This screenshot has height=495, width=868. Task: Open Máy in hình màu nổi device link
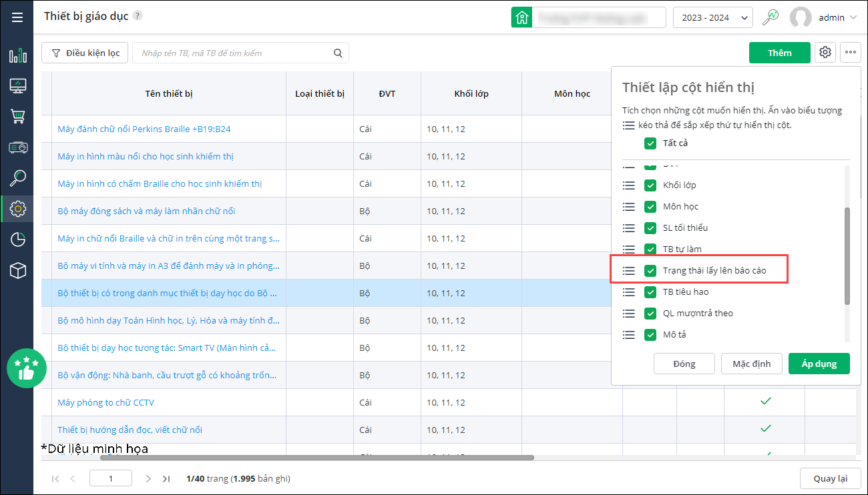tap(146, 156)
